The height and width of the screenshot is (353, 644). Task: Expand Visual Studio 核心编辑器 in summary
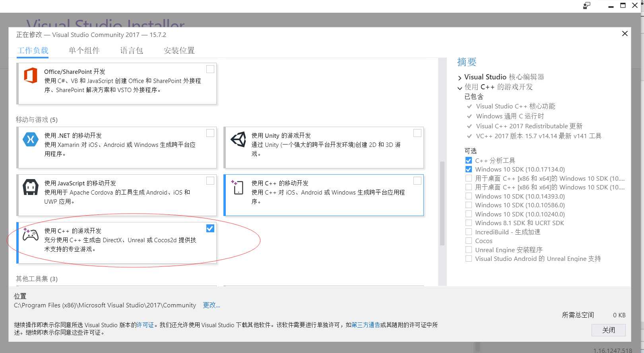460,78
